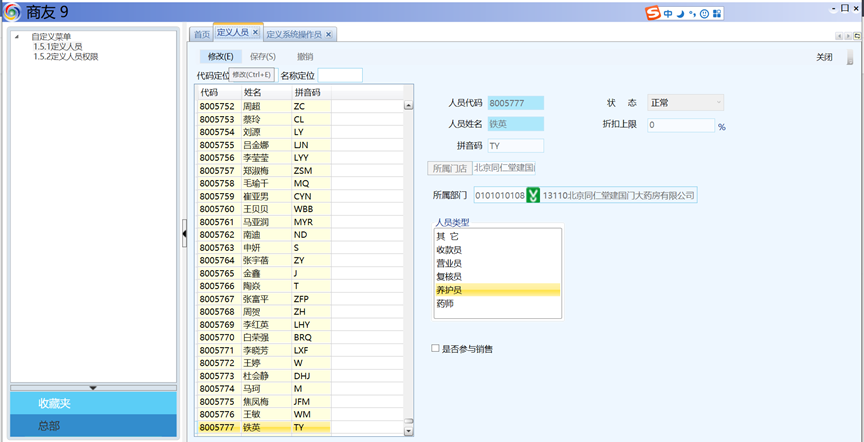Viewport: 864px width, 442px height.
Task: Open the 总部 panel
Action: (x=93, y=426)
